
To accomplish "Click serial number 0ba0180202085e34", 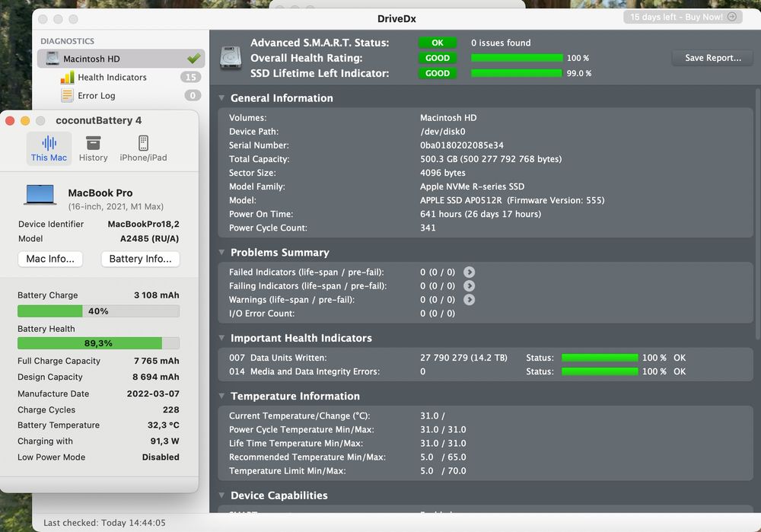I will (462, 145).
